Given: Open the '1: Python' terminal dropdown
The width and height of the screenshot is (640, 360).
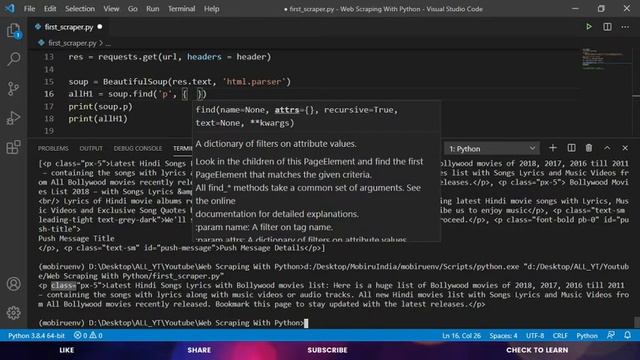Looking at the screenshot, I should point(492,149).
